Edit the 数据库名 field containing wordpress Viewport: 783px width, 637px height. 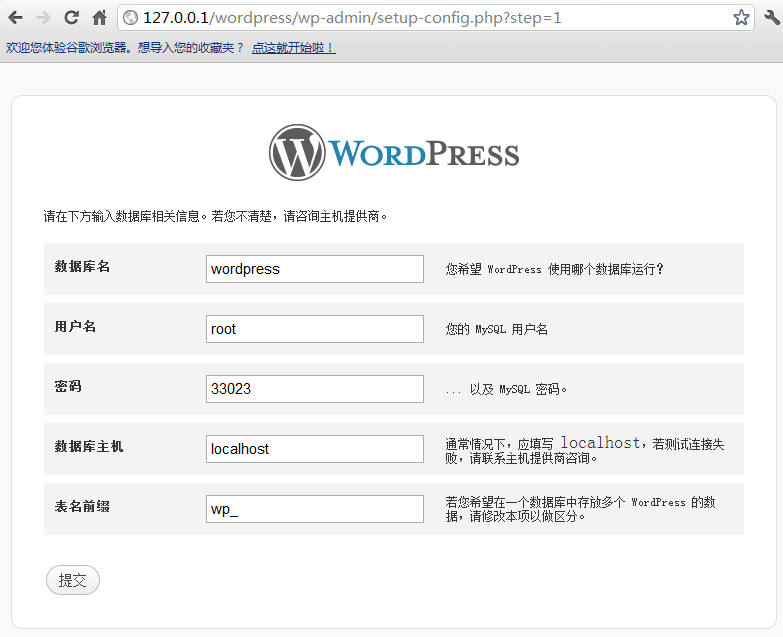[x=315, y=269]
